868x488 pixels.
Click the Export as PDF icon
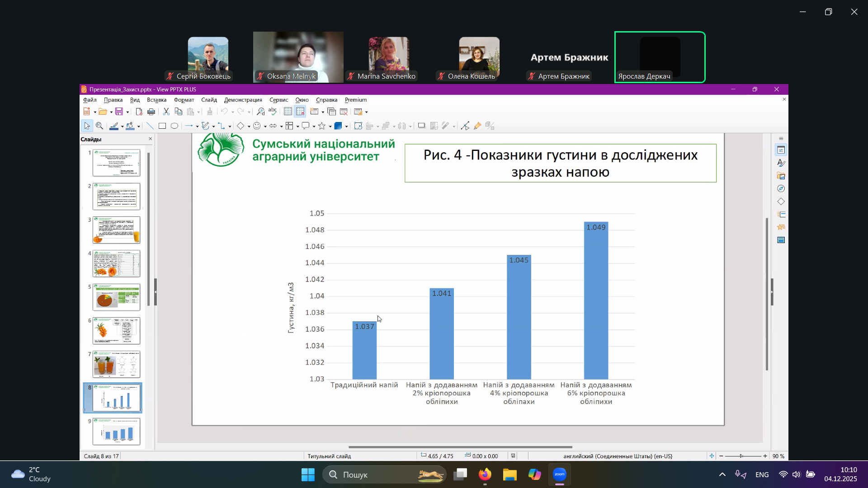tap(139, 112)
